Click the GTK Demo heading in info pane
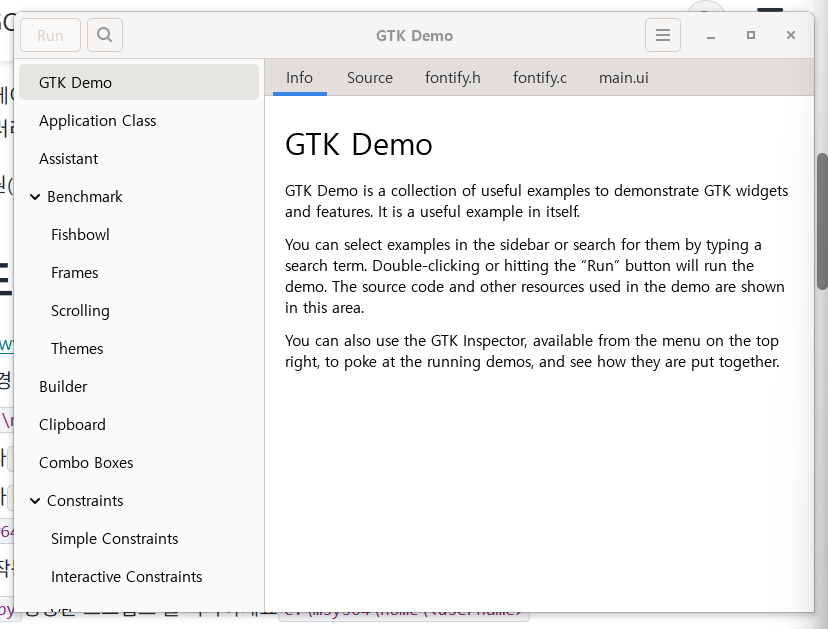 click(359, 144)
